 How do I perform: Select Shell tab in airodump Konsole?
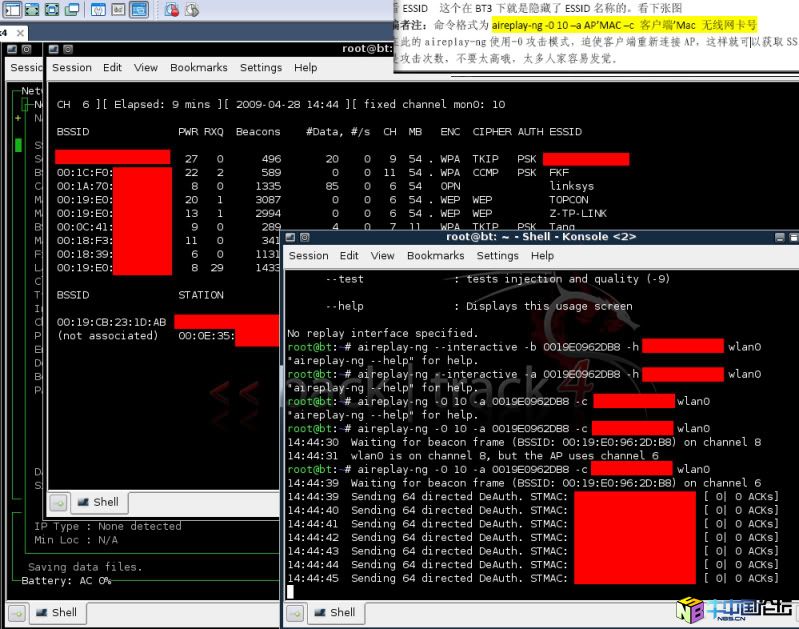tap(99, 502)
